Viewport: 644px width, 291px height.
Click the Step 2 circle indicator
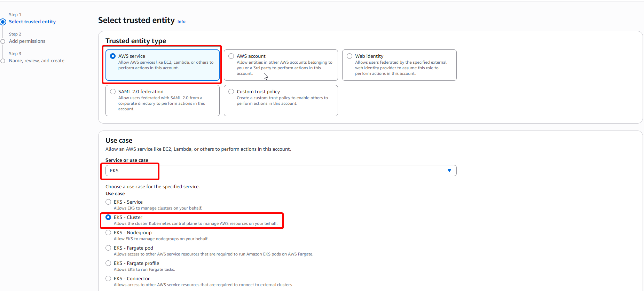pos(3,41)
